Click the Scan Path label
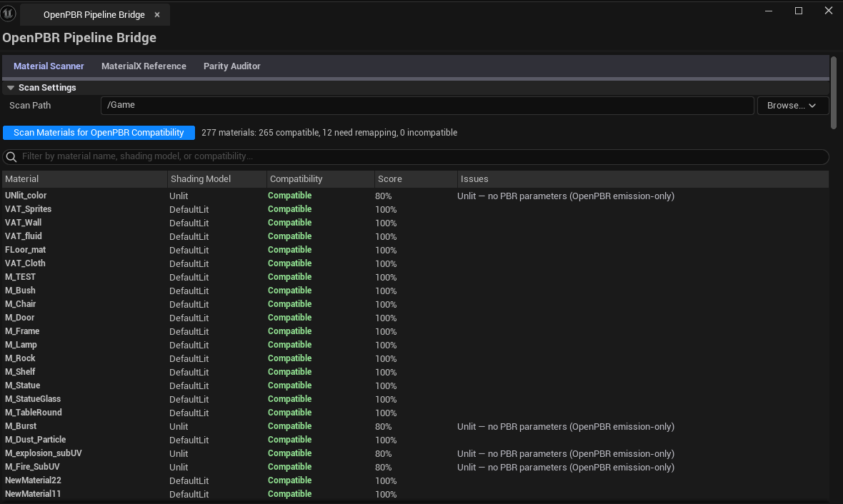 pyautogui.click(x=30, y=106)
